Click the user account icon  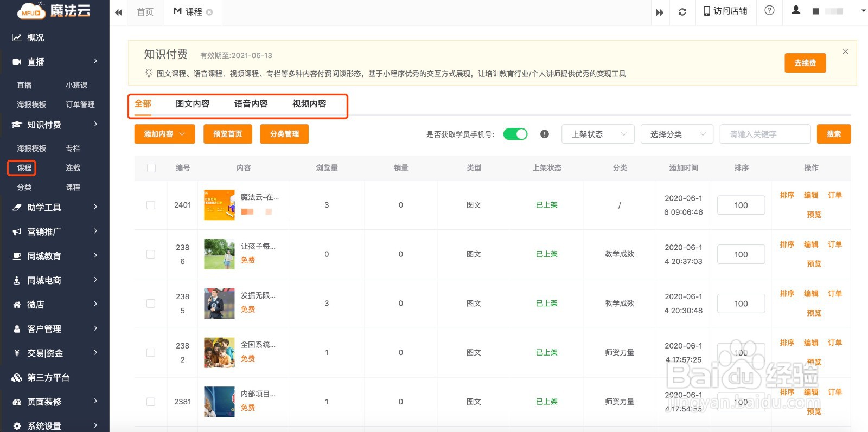pyautogui.click(x=796, y=10)
